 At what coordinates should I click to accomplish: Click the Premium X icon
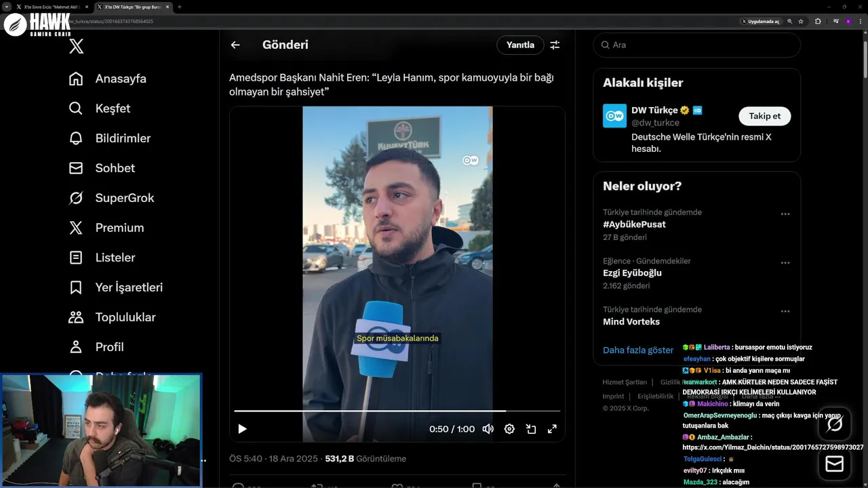point(76,228)
